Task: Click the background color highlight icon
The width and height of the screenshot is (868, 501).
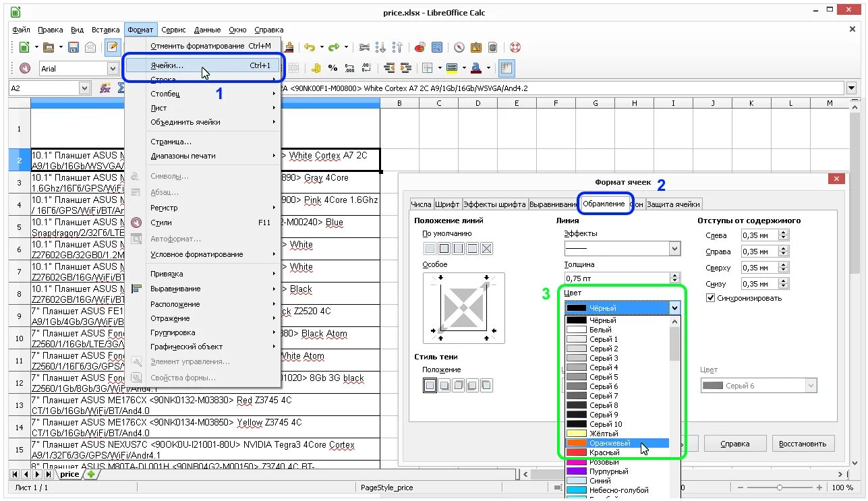Action: point(452,68)
